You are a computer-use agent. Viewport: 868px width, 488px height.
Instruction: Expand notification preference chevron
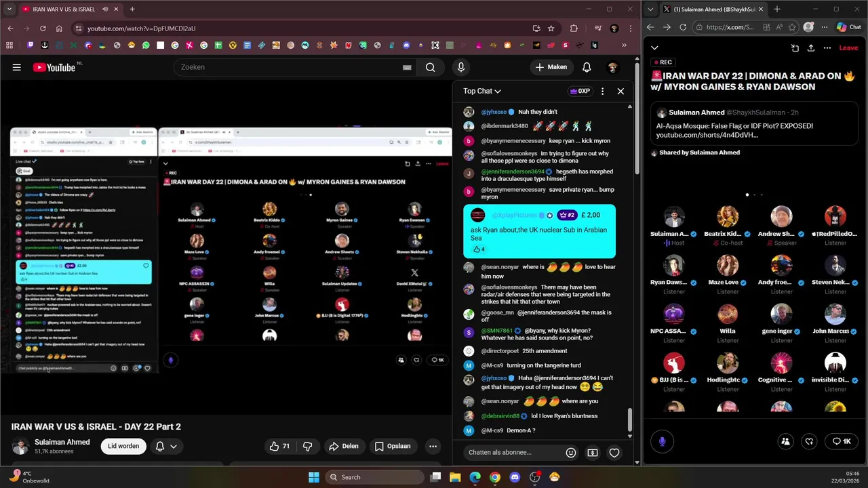coord(174,446)
